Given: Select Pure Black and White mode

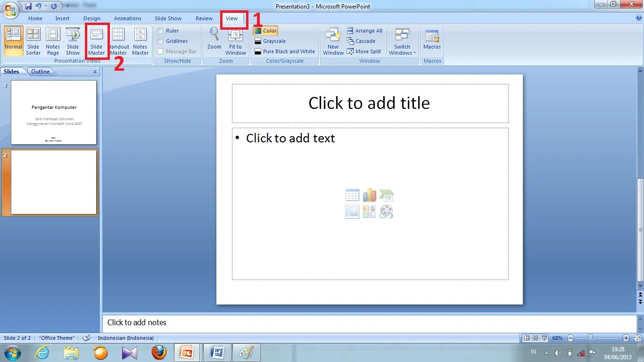Looking at the screenshot, I should [x=285, y=51].
